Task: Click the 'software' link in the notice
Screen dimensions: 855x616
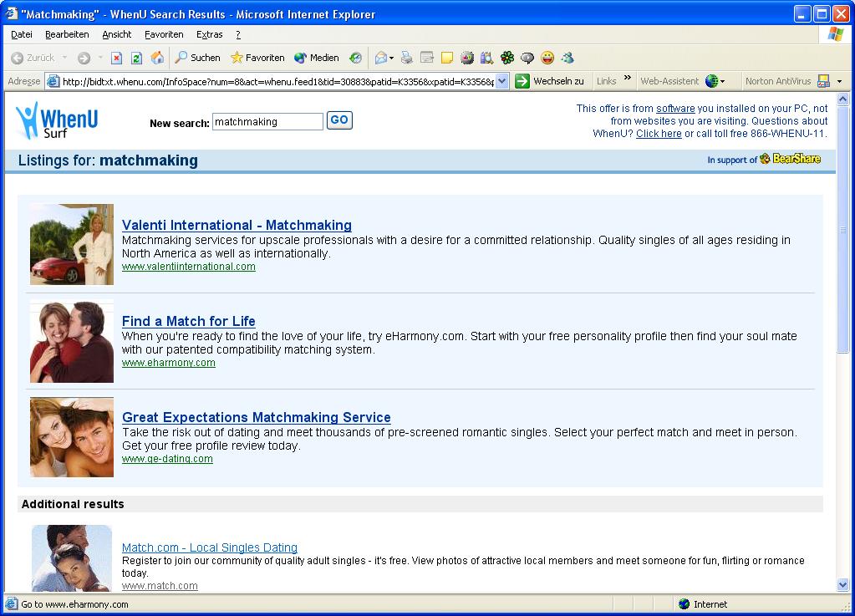Action: pyautogui.click(x=675, y=109)
